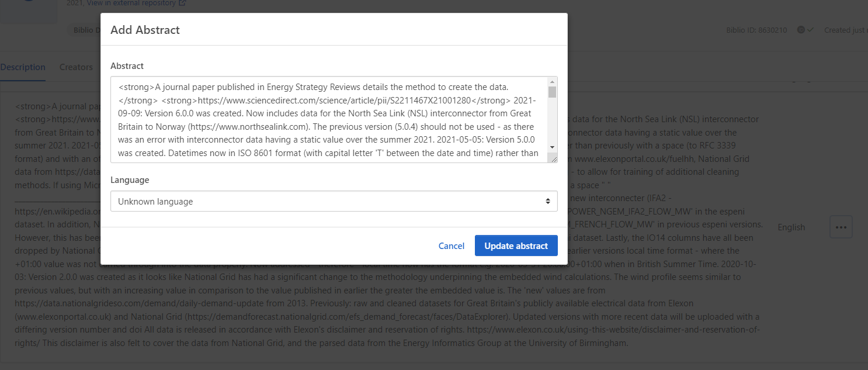This screenshot has width=868, height=370.
Task: Click the Abstract textarea scrollbar up arrow
Action: [552, 81]
